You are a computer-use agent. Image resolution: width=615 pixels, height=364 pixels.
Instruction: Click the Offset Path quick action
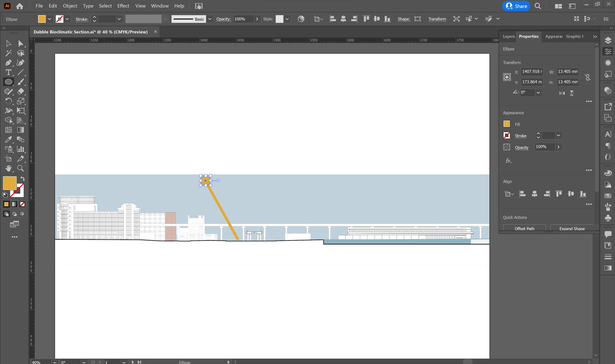[524, 228]
